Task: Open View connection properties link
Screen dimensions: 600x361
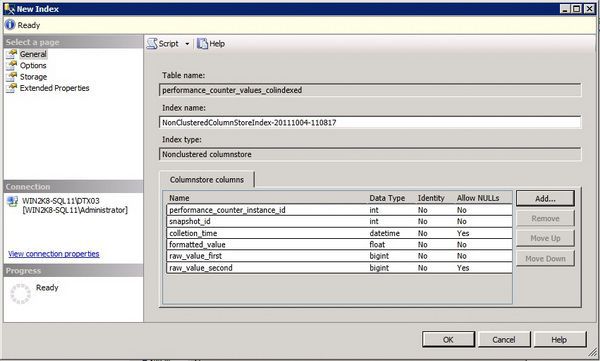Action: click(x=54, y=254)
